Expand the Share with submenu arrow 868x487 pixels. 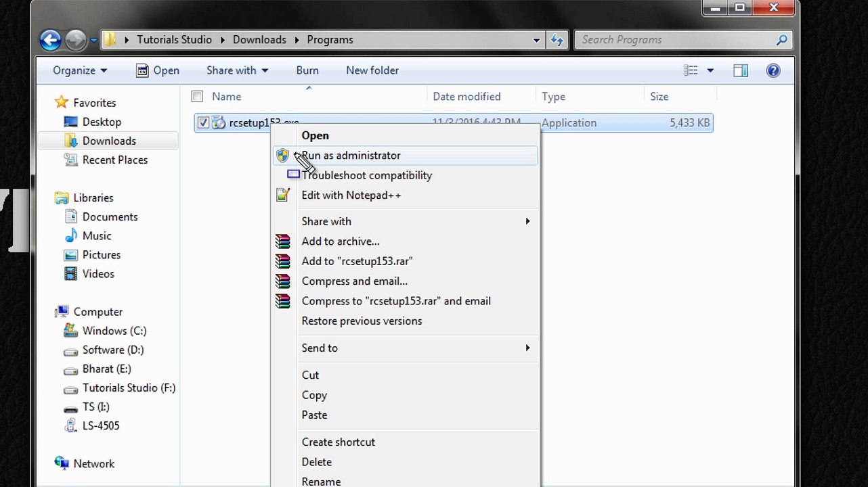[527, 221]
